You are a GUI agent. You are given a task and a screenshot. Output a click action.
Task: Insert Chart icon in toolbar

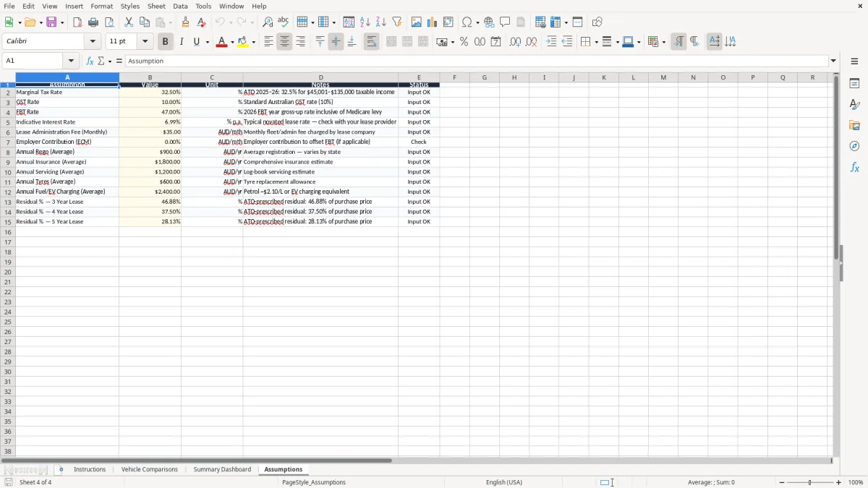point(432,22)
